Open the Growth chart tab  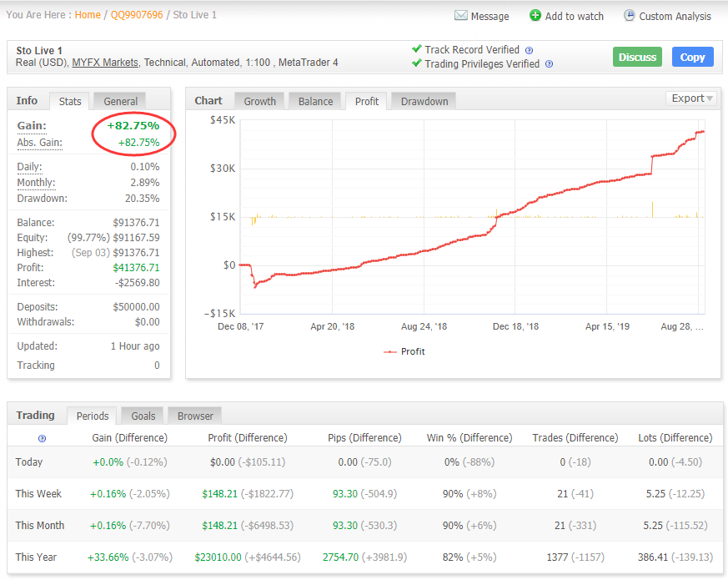259,101
